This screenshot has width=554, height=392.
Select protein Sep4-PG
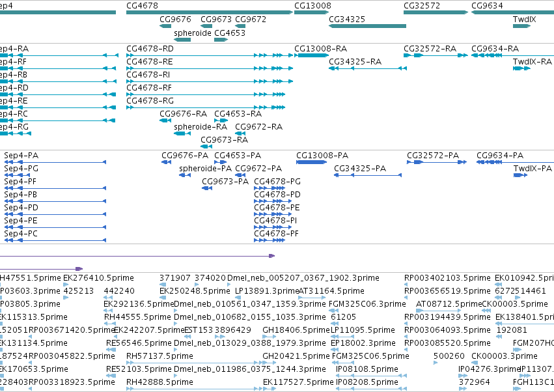21,169
